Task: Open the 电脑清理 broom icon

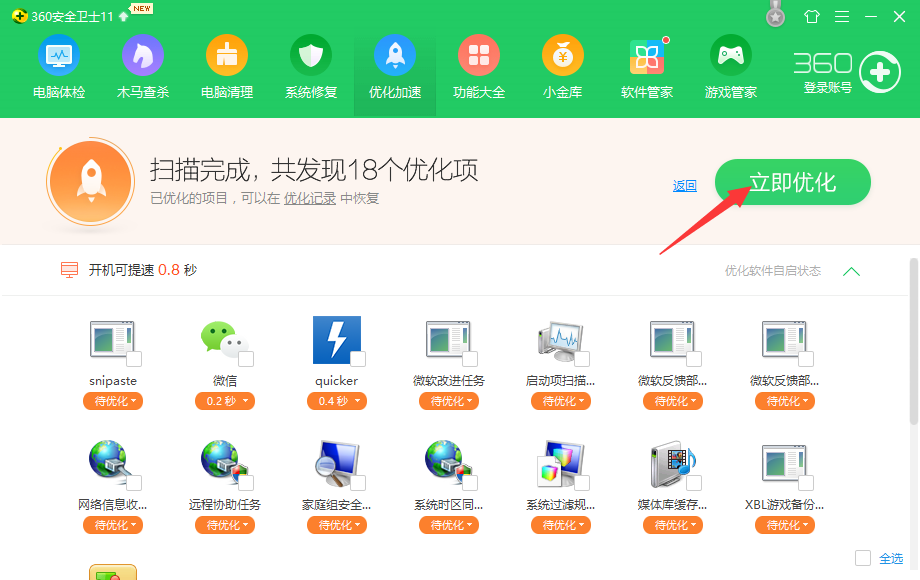Action: coord(227,56)
